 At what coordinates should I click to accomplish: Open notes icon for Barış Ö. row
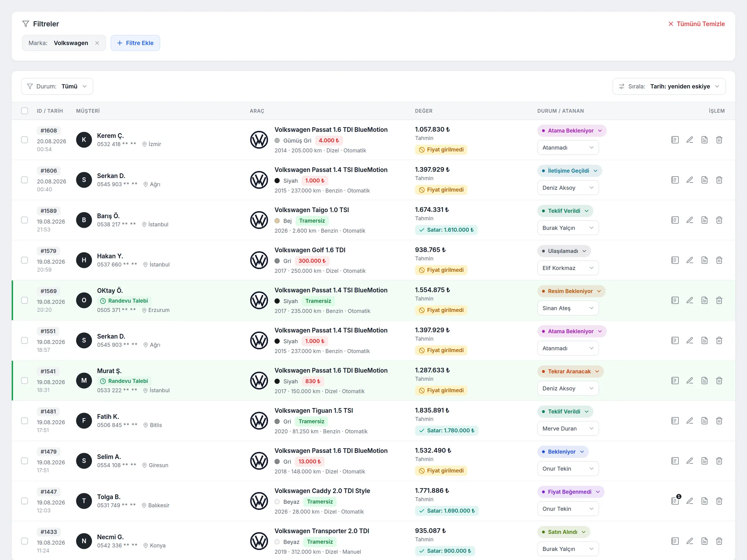(x=675, y=220)
